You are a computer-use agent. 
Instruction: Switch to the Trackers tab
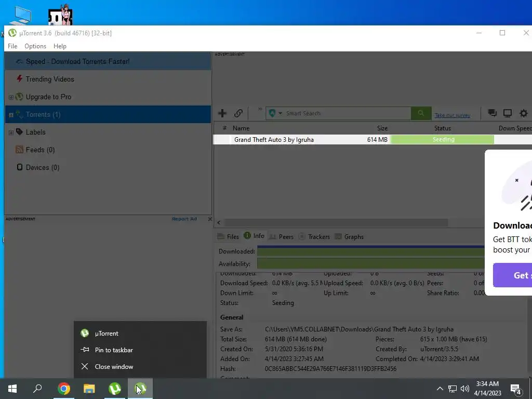pyautogui.click(x=314, y=236)
